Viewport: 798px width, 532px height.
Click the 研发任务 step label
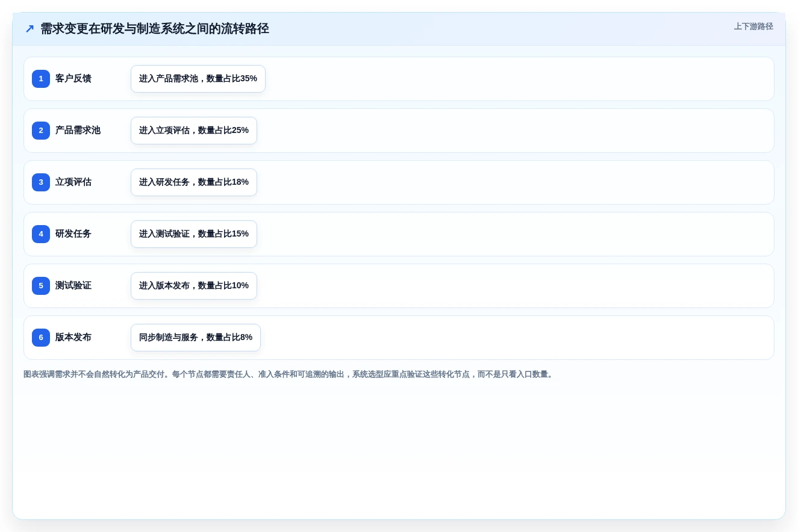[73, 234]
